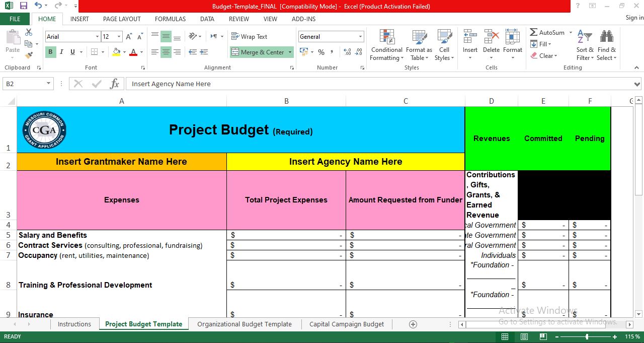Open Sort & Filter options

584,45
